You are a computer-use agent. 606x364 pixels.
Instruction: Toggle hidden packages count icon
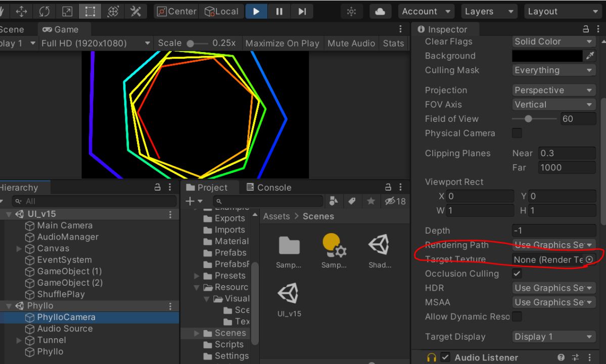click(395, 201)
